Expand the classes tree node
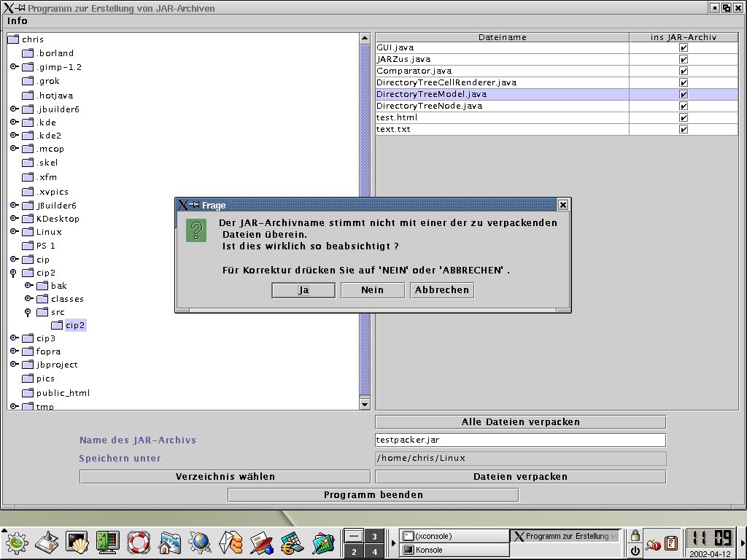This screenshot has height=560, width=747. (28, 298)
